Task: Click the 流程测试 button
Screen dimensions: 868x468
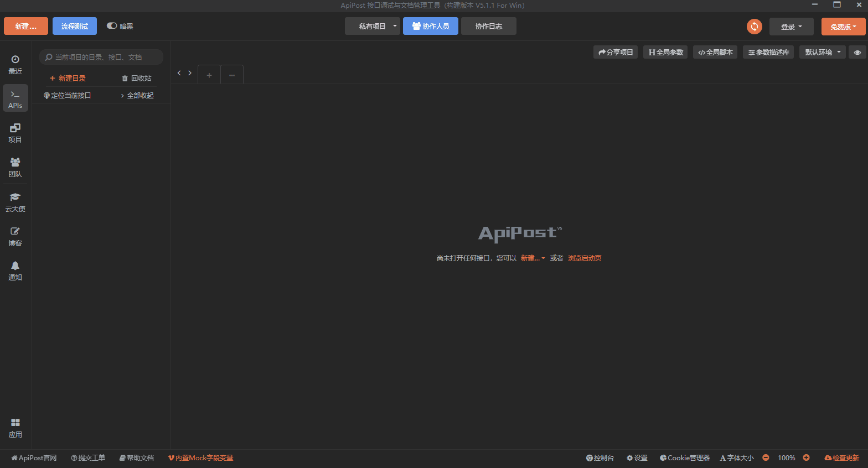Action: click(75, 26)
